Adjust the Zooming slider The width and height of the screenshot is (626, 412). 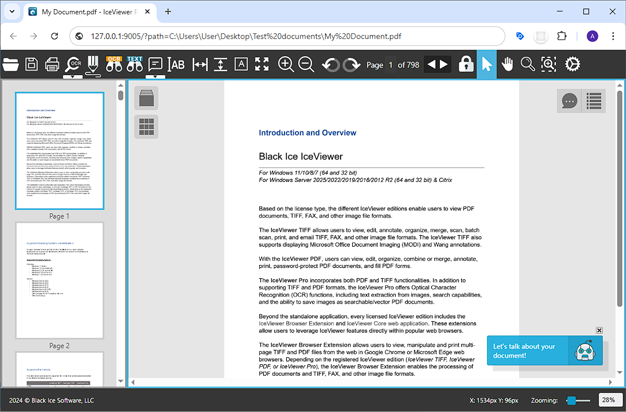point(572,400)
